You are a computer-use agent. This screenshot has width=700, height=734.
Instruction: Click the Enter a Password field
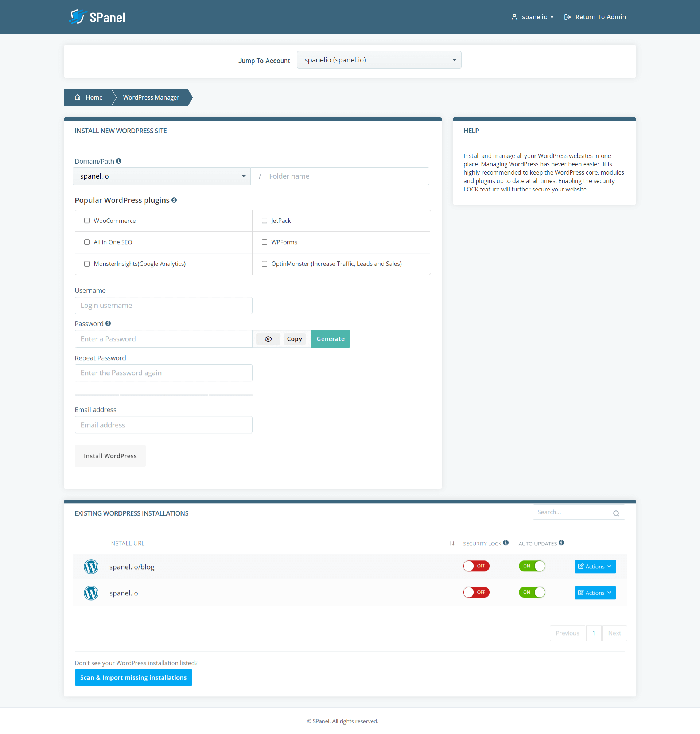(x=163, y=339)
